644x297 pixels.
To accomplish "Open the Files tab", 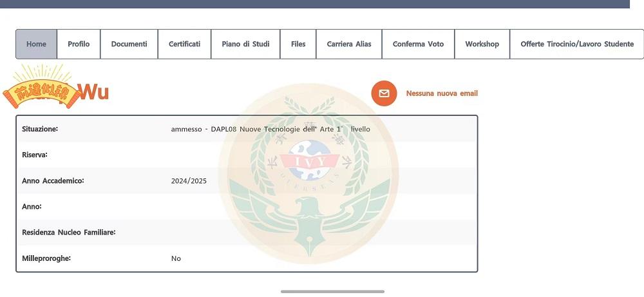I will [298, 44].
